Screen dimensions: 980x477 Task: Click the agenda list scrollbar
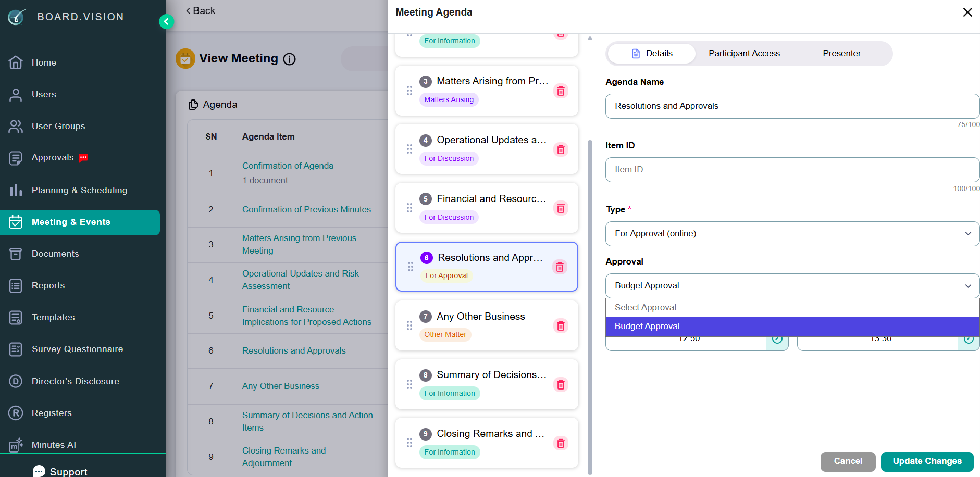tap(590, 307)
